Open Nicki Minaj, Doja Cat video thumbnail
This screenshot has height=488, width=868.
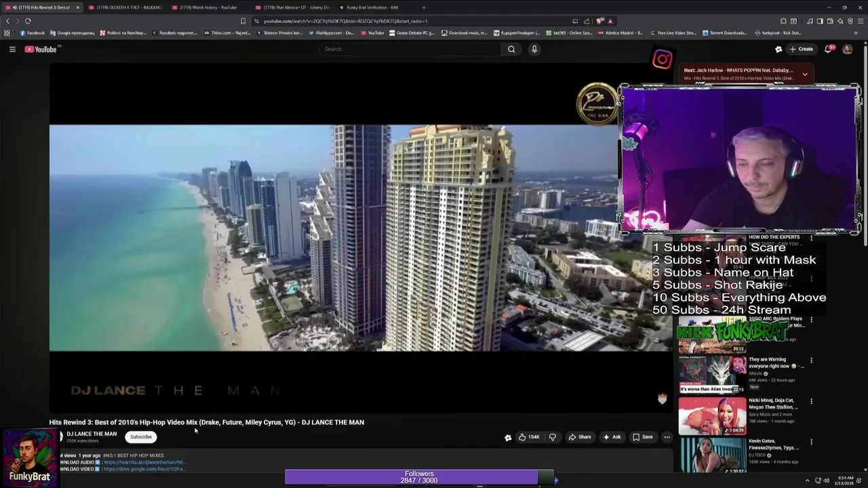712,415
